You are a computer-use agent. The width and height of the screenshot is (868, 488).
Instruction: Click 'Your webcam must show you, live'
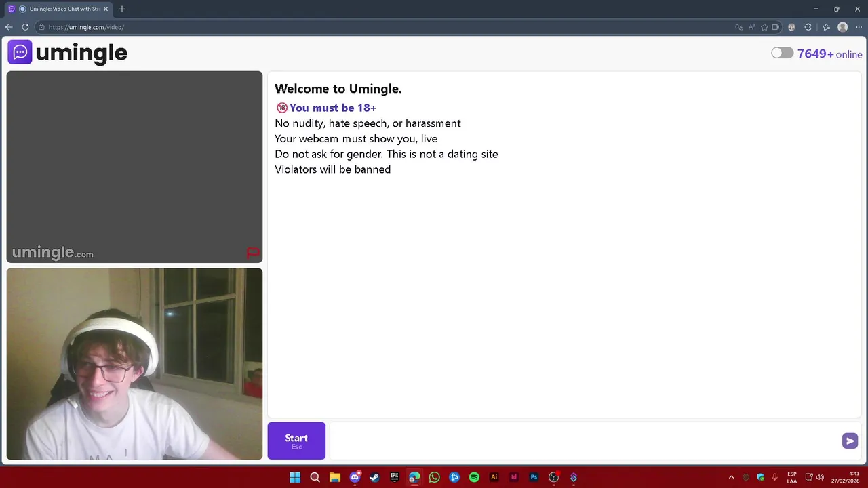click(356, 139)
